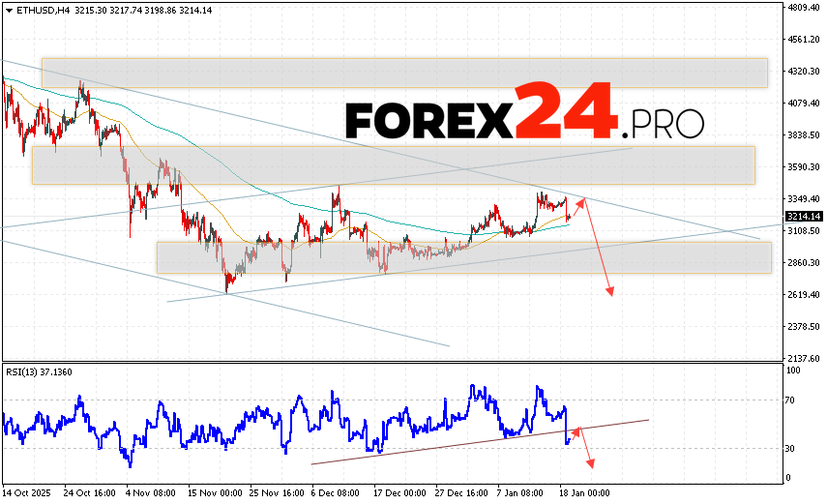Select the 14 Oct 2025 date label
Screen dimensions: 827x504
(29, 492)
